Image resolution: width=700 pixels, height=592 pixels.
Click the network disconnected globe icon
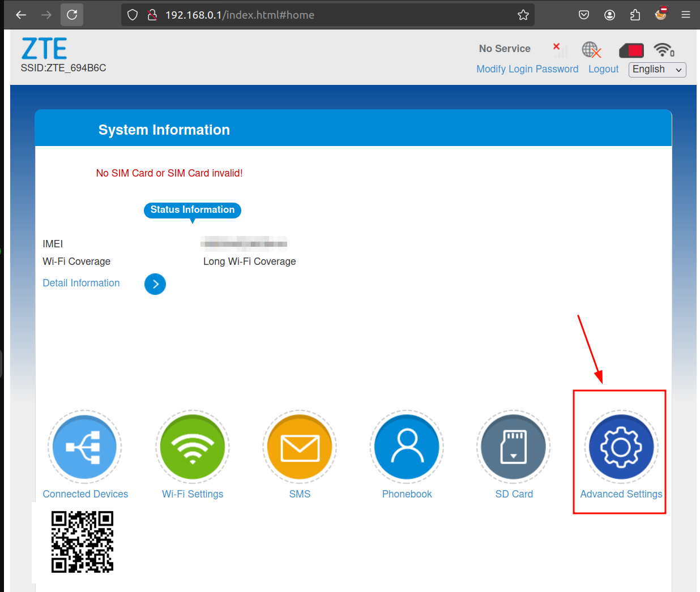pos(591,50)
